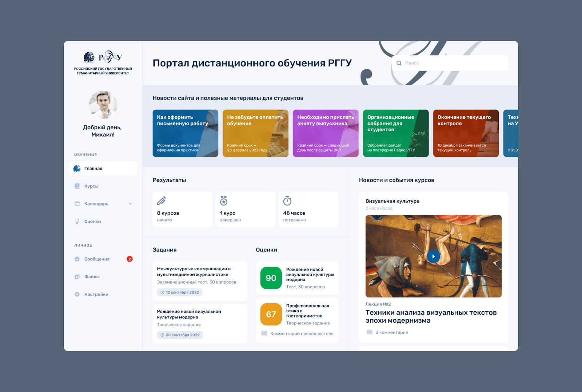
Task: Click the medal icon in 1 курс card
Action: (x=224, y=201)
